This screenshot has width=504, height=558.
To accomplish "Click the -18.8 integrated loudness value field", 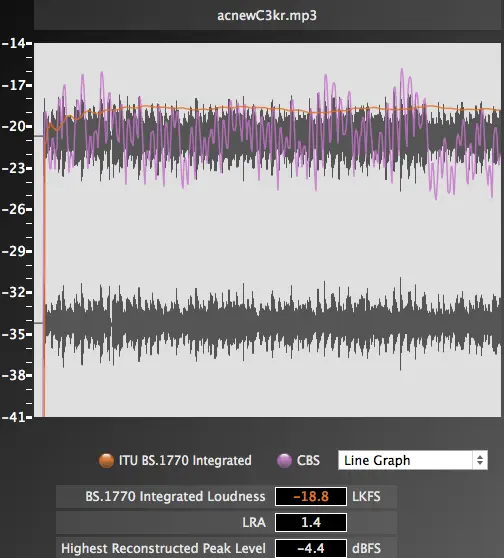I will point(311,496).
